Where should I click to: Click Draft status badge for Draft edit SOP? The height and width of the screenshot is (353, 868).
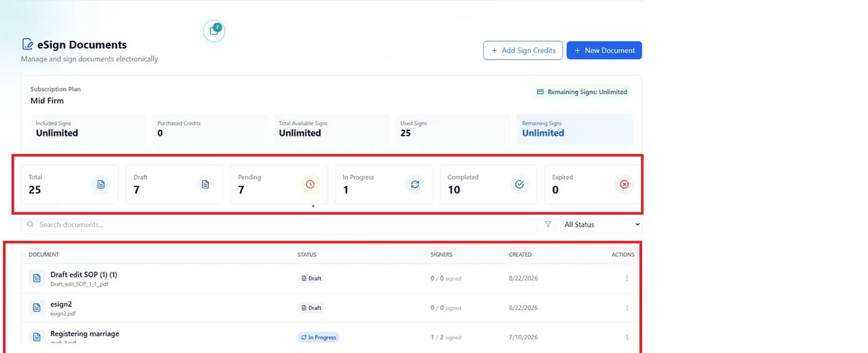(x=311, y=279)
